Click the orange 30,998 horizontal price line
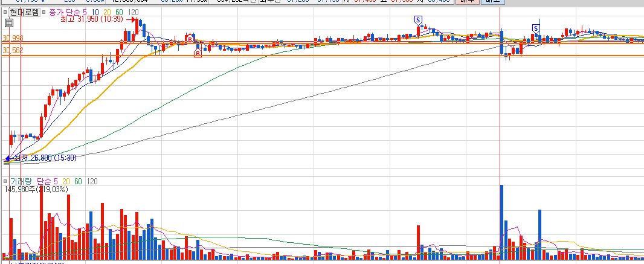The height and width of the screenshot is (264, 644). click(x=322, y=42)
